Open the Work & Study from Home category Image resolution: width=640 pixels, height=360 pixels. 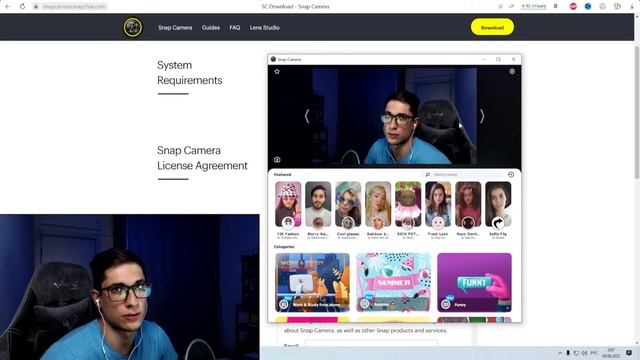pyautogui.click(x=312, y=282)
